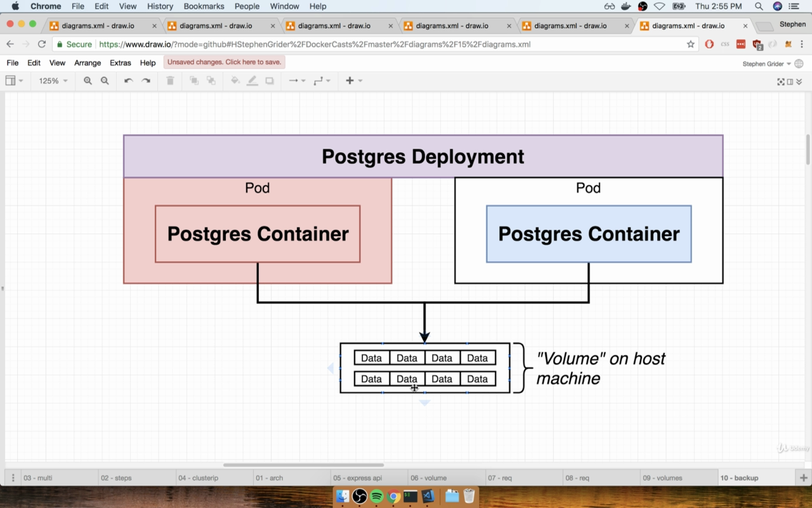Open the Connection arrow style dropdown
812x508 pixels.
(x=297, y=81)
